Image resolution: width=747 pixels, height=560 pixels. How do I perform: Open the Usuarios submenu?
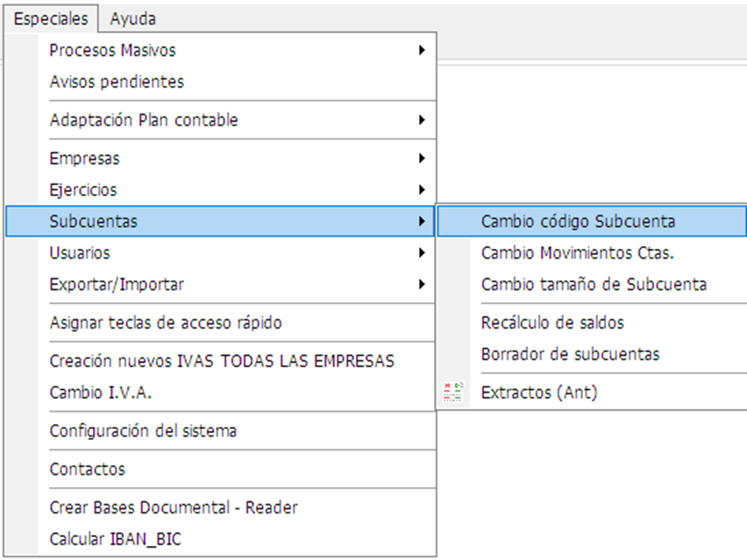(x=220, y=253)
